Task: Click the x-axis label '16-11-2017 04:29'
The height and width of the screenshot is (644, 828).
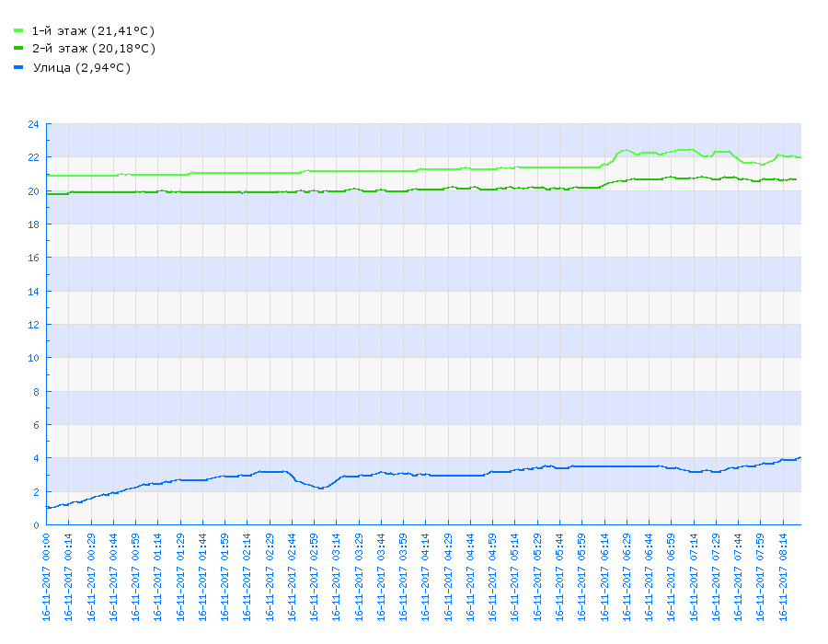Action: point(448,577)
